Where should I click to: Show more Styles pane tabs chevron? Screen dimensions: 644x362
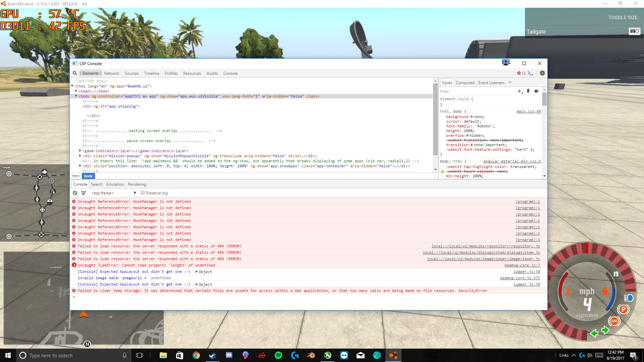click(510, 82)
